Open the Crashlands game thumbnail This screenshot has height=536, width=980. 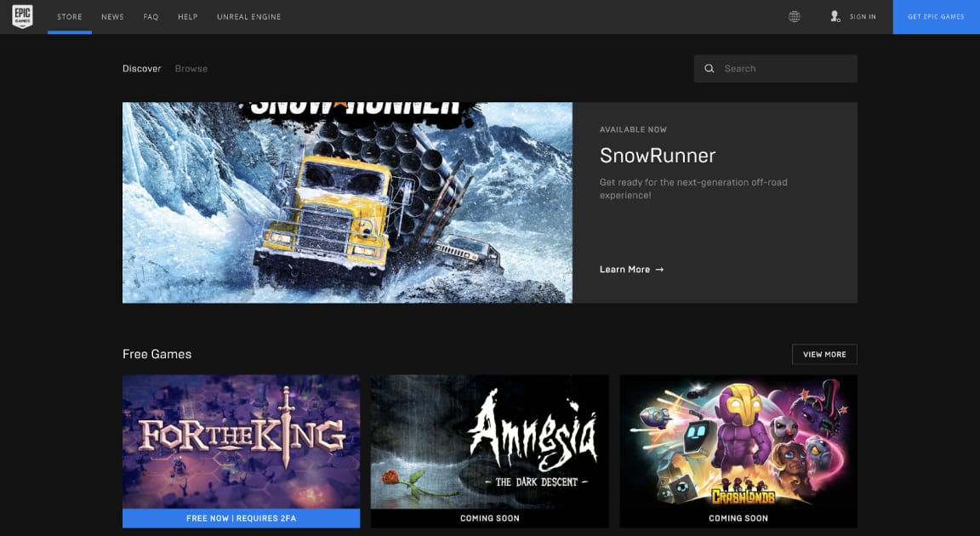coord(738,441)
